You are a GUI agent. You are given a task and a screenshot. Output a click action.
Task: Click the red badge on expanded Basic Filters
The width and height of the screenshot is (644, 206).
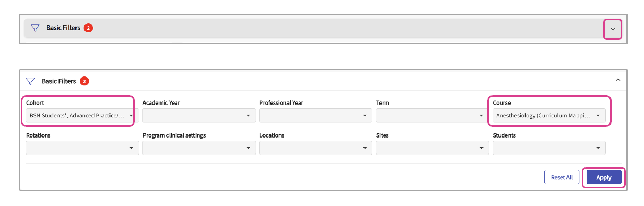click(84, 81)
